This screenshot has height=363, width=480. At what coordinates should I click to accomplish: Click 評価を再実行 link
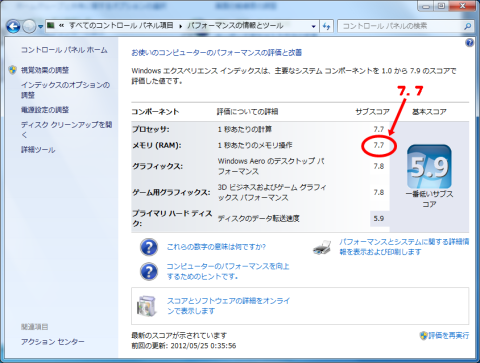449,335
